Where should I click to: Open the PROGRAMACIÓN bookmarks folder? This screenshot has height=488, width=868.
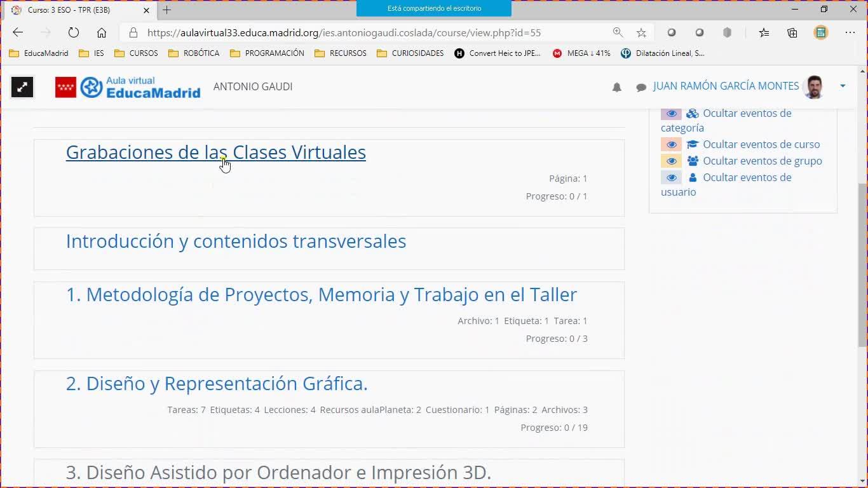point(267,53)
